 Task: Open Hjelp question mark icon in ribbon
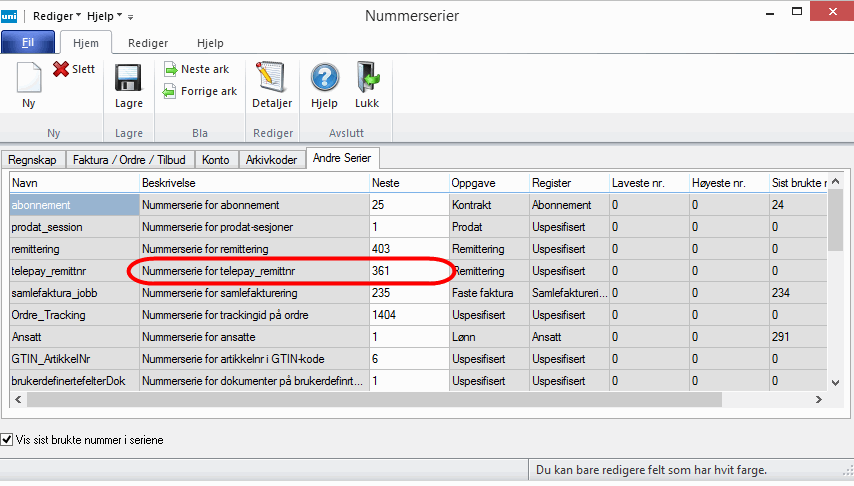[324, 80]
